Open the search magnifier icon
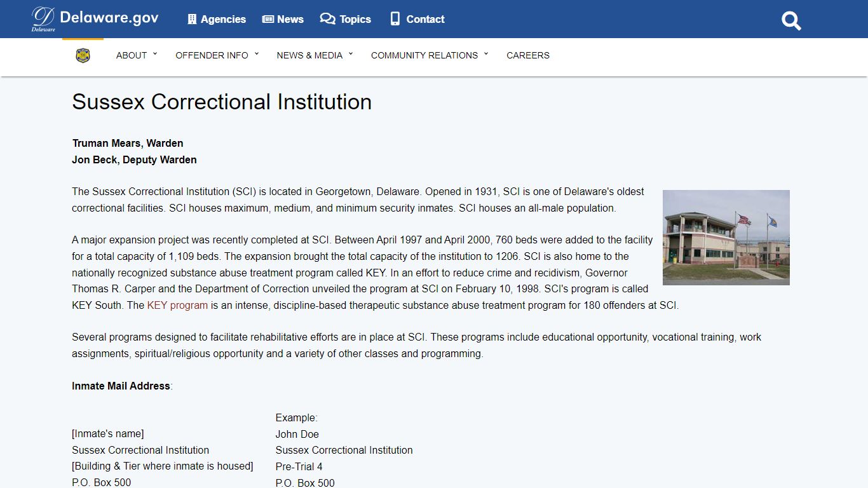The height and width of the screenshot is (488, 868). point(791,21)
